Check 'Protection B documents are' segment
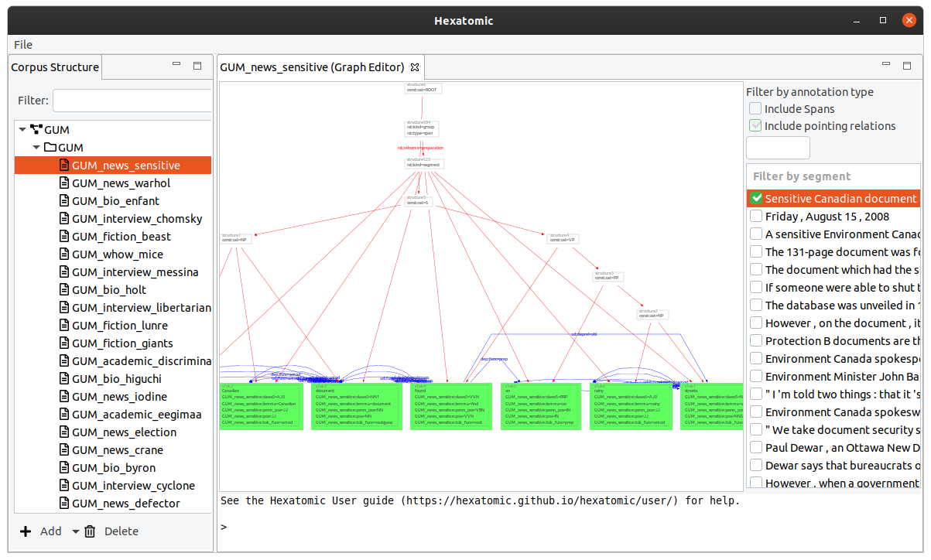The image size is (931, 560). point(756,341)
